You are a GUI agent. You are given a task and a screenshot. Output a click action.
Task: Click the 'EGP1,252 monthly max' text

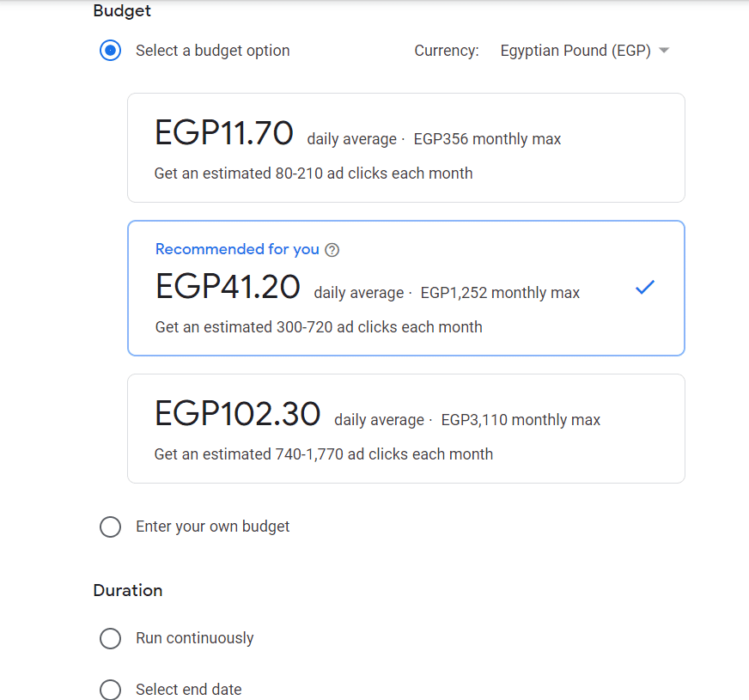(x=500, y=293)
